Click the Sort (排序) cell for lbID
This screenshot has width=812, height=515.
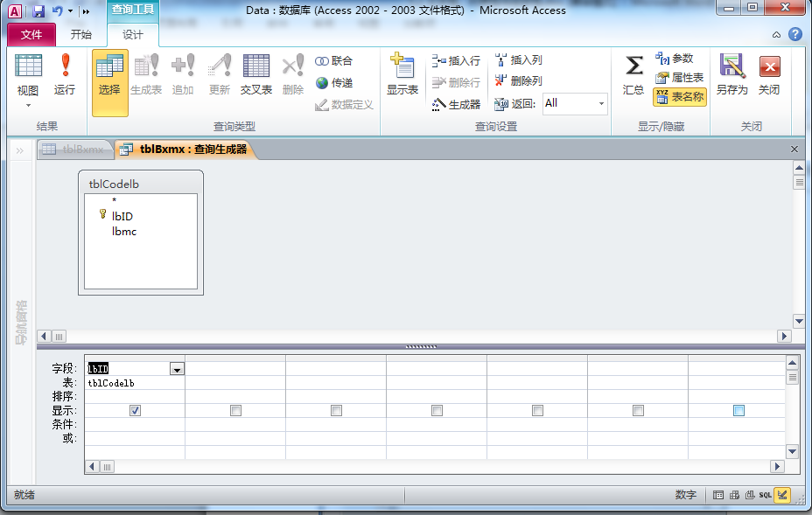135,396
